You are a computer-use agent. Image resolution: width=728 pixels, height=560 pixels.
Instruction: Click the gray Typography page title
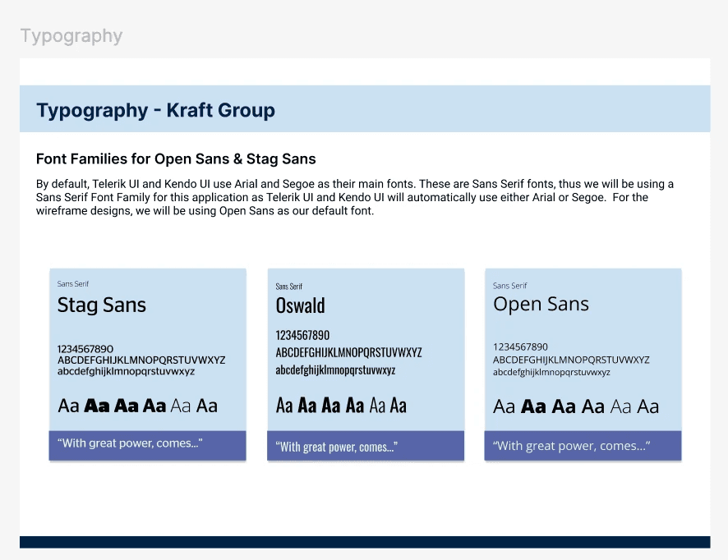(x=71, y=36)
